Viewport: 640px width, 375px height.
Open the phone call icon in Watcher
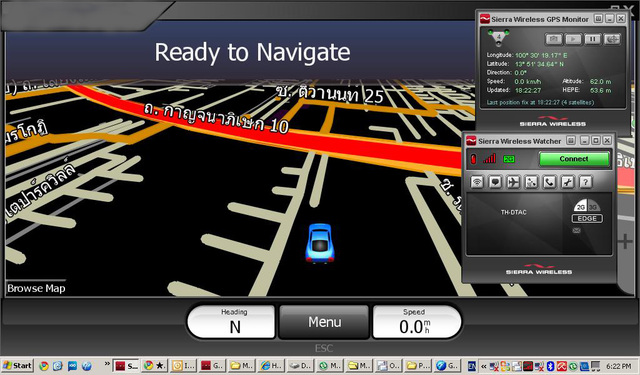tap(549, 182)
